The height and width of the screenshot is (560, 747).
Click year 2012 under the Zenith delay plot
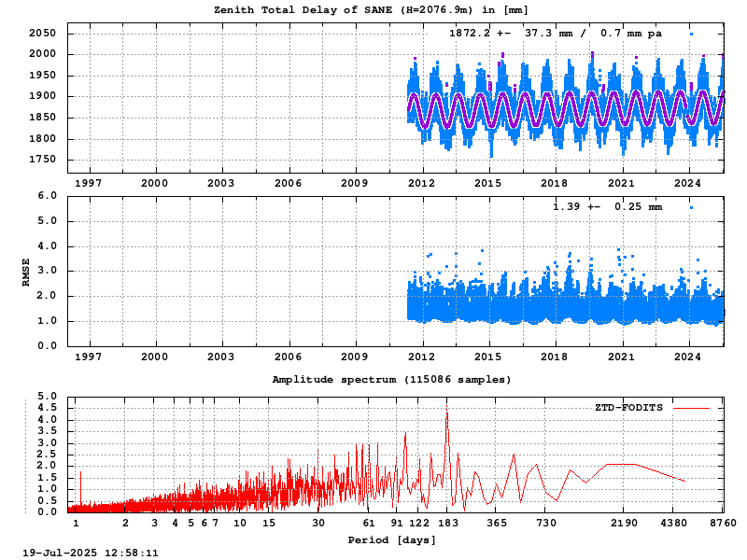(x=421, y=183)
